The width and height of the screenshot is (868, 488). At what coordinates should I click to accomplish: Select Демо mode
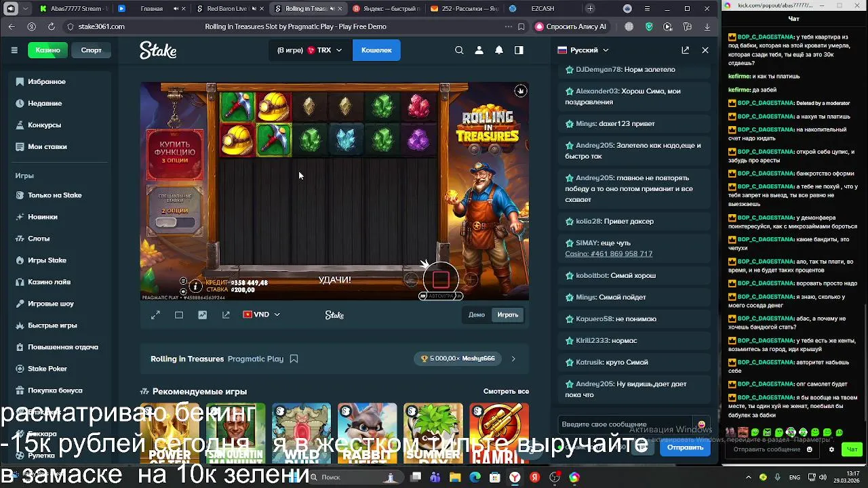[477, 314]
